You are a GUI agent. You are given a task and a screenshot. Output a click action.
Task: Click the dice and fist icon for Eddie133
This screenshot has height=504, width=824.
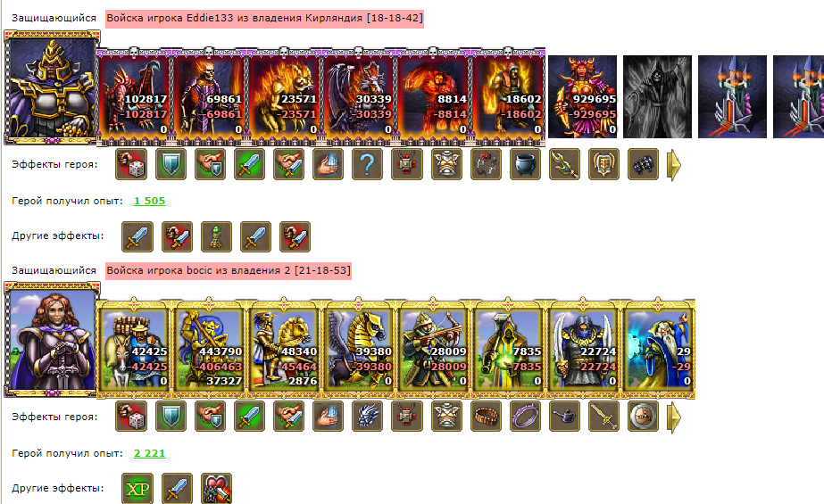[x=131, y=164]
